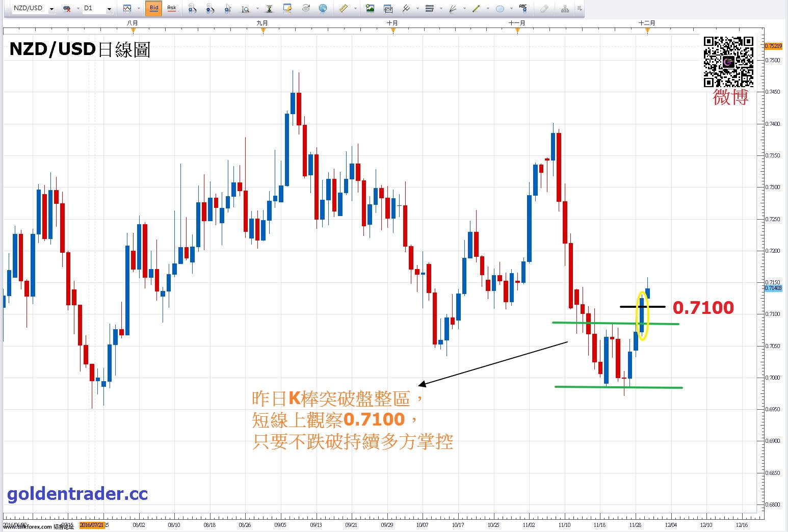Click the 0.7000 price axis label

click(x=773, y=378)
